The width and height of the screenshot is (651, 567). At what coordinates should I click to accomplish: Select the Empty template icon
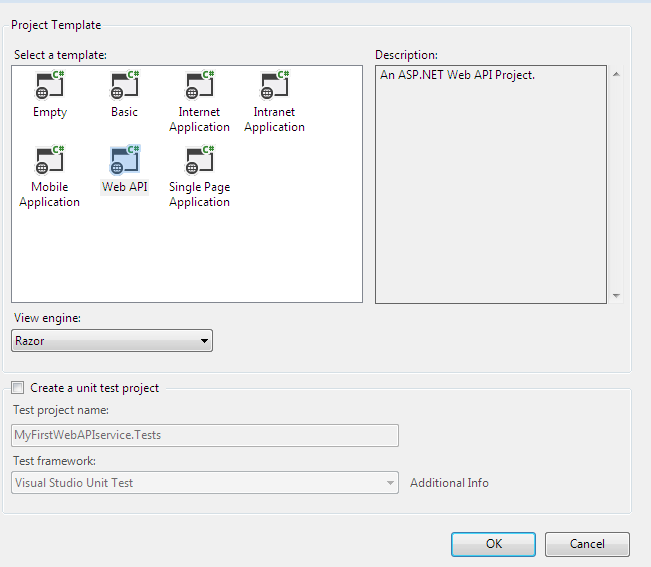[x=50, y=85]
